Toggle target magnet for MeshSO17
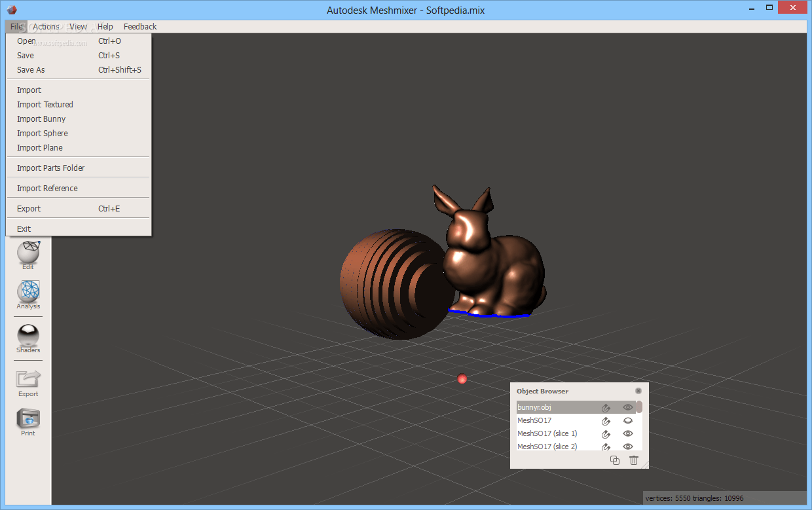Screen dimensions: 812x510 tap(606, 421)
